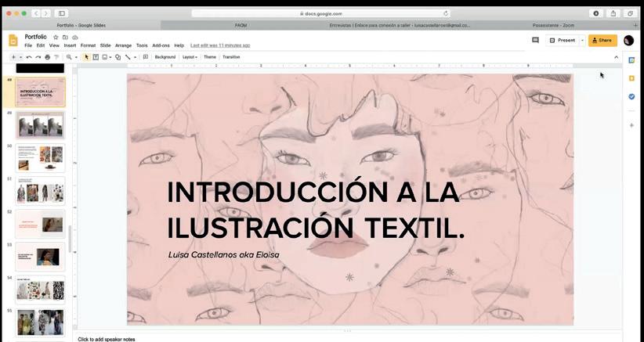Open Tasks in side panel

[x=631, y=97]
